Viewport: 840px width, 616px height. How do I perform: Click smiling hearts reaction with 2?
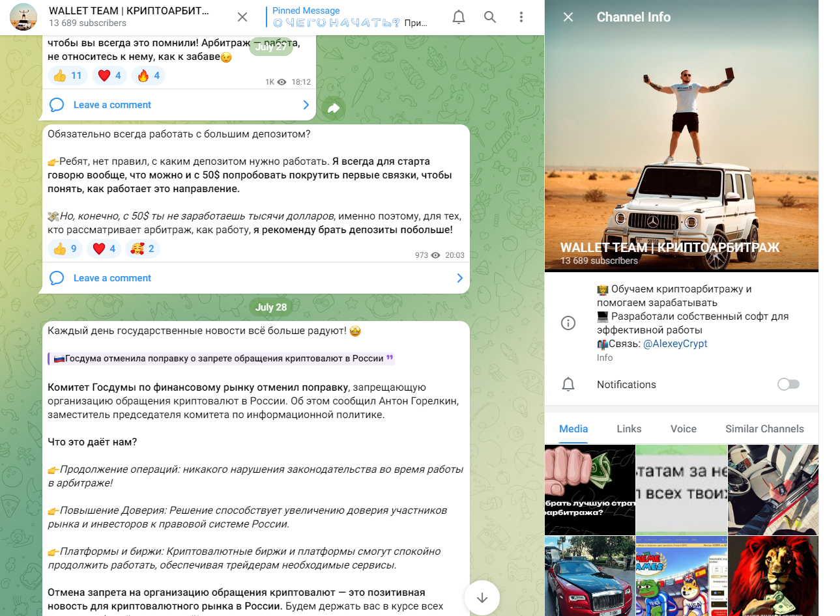click(143, 249)
